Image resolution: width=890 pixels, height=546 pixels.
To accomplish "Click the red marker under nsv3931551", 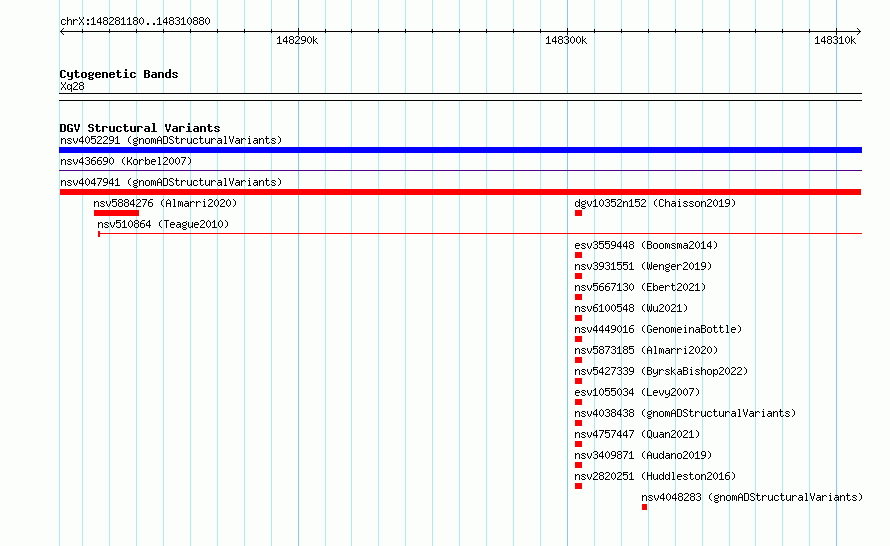I will tap(578, 276).
